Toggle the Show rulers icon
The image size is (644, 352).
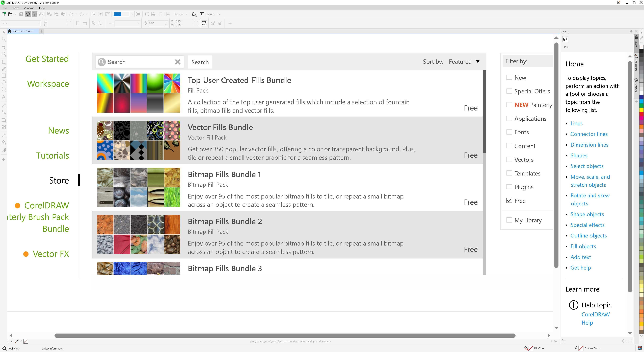point(147,14)
